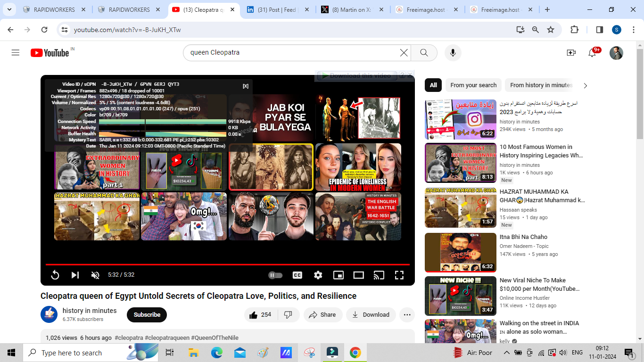The width and height of the screenshot is (644, 362).
Task: Open the player settings gear
Action: coord(318,275)
